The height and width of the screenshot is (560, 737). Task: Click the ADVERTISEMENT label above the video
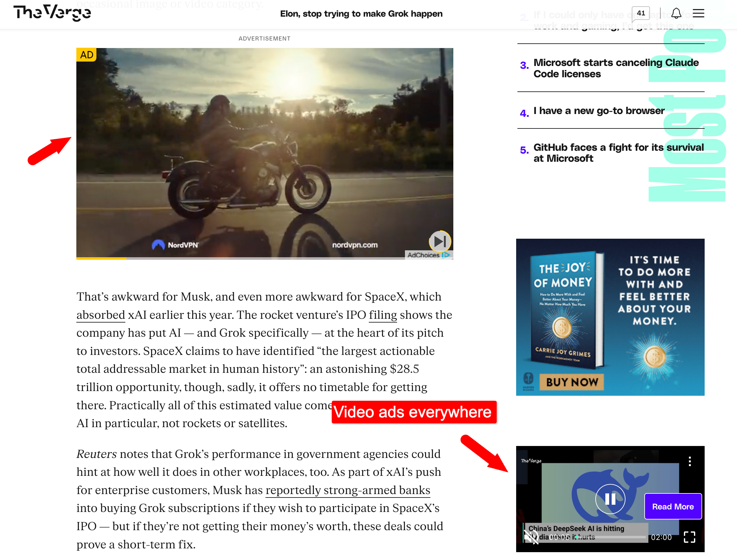click(x=264, y=38)
